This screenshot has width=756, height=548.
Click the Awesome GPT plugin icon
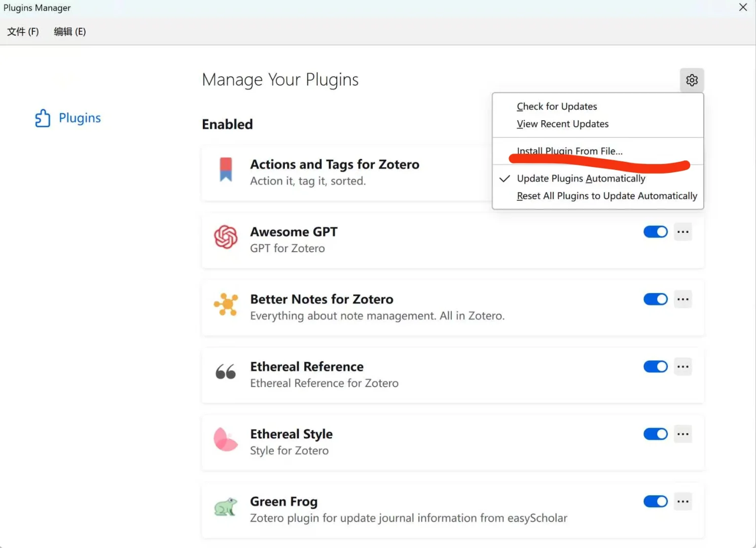tap(226, 237)
